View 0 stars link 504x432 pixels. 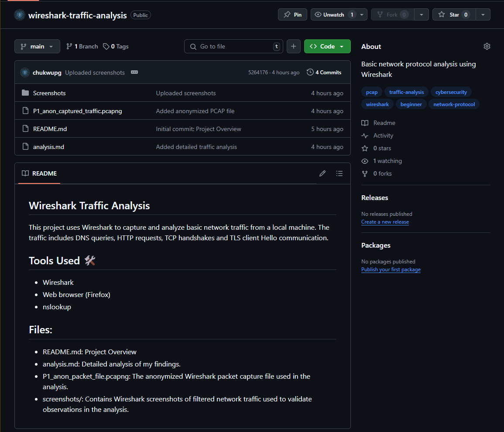(382, 148)
